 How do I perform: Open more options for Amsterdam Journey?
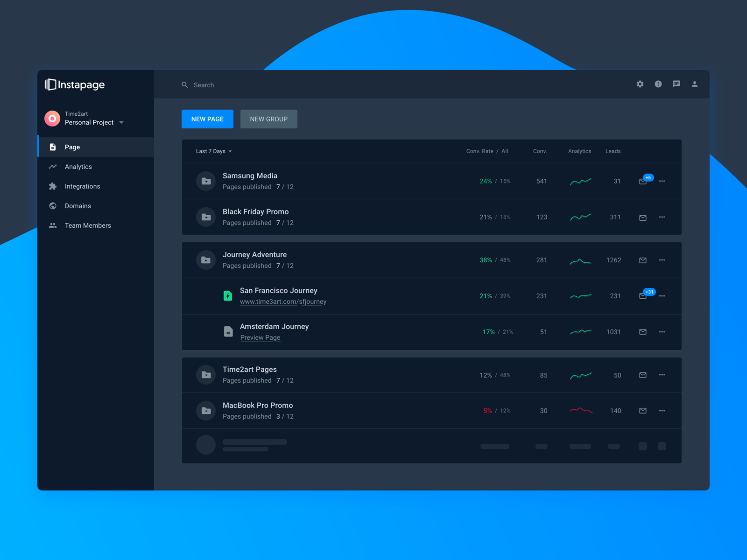[662, 332]
